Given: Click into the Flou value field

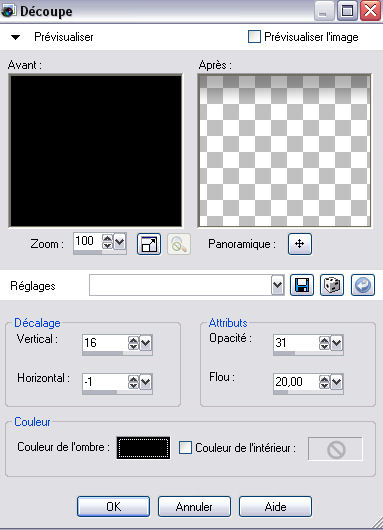Looking at the screenshot, I should [x=296, y=382].
